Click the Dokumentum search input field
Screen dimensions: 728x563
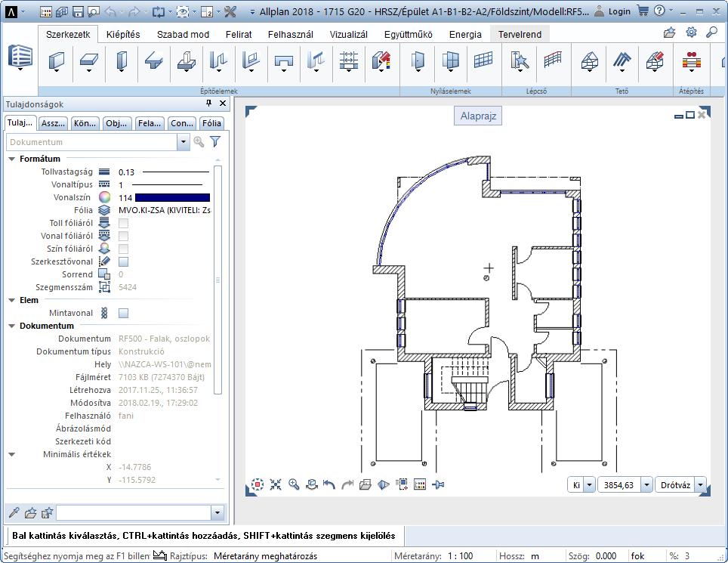coord(92,141)
